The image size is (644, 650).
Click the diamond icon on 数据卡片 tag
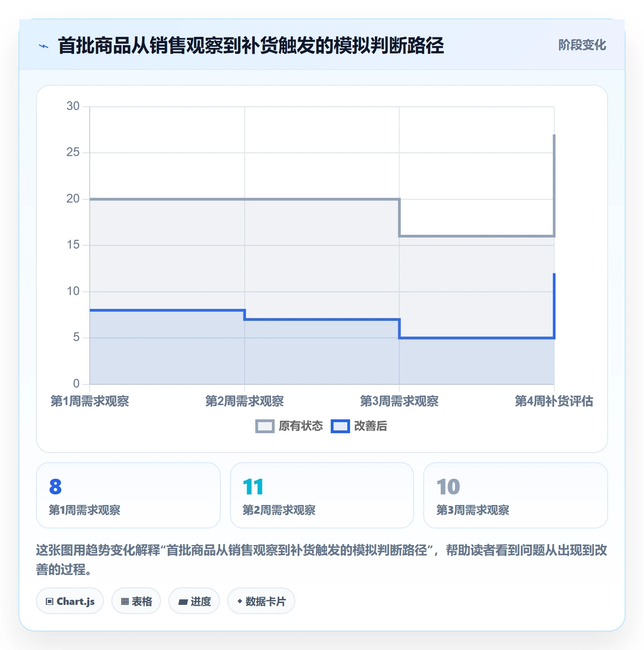click(x=240, y=601)
